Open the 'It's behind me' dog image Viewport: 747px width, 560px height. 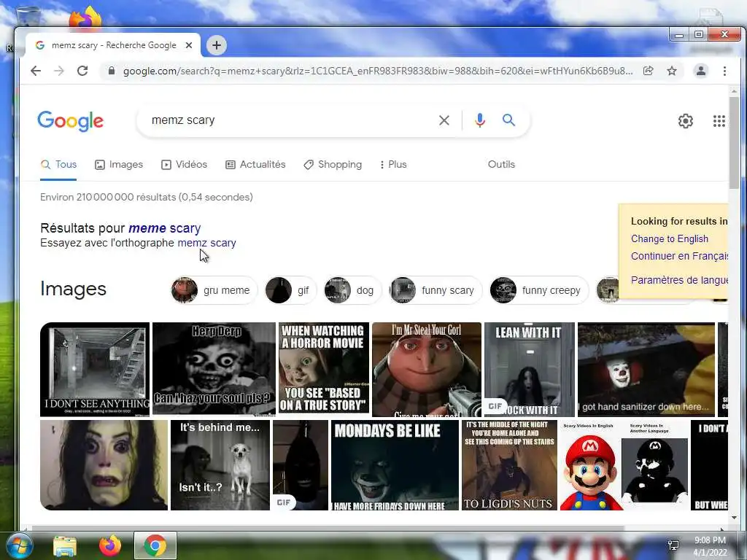coord(220,464)
